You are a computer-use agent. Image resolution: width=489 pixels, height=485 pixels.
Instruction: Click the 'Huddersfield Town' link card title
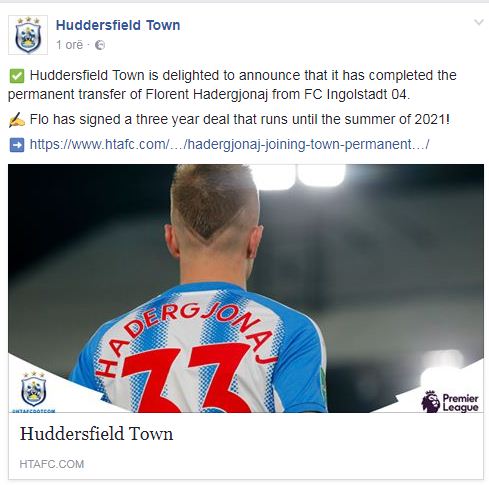click(97, 434)
